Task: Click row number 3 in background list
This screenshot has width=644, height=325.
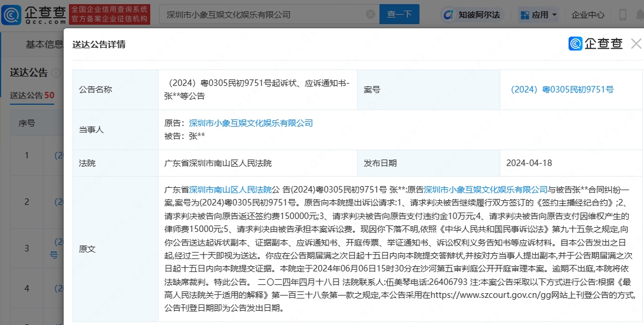Action: pos(27,248)
